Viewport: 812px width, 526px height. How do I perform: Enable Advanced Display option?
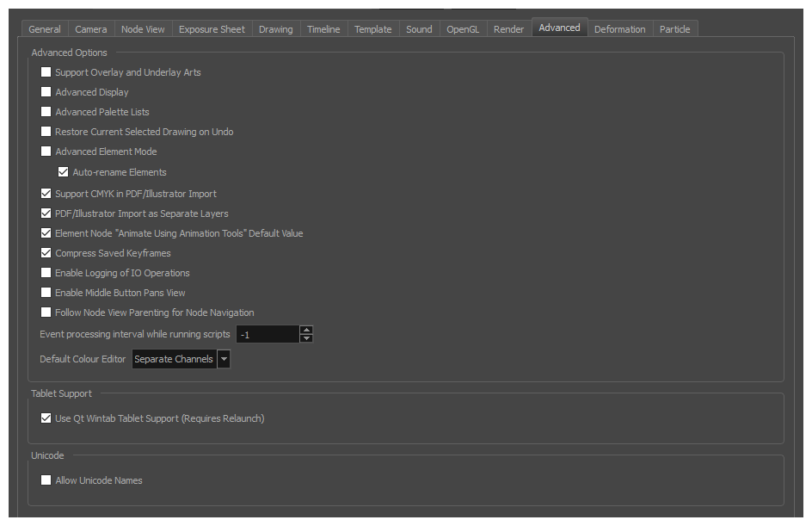46,92
